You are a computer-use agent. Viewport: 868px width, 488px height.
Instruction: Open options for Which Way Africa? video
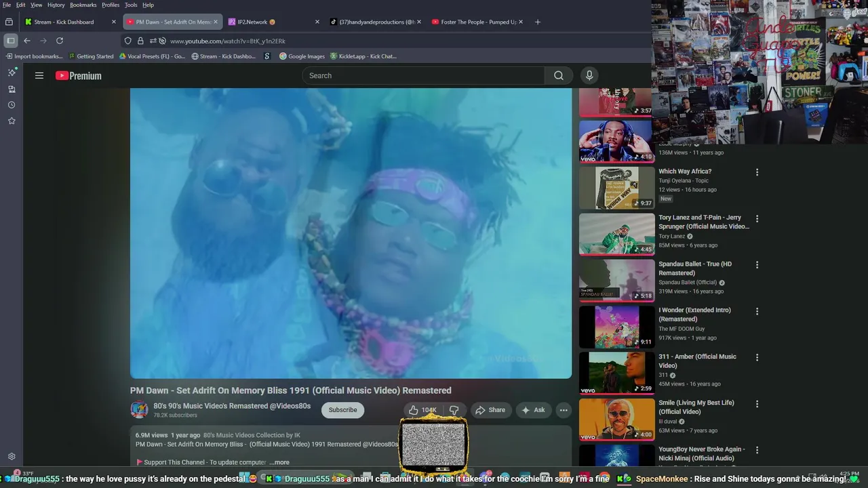pos(757,172)
